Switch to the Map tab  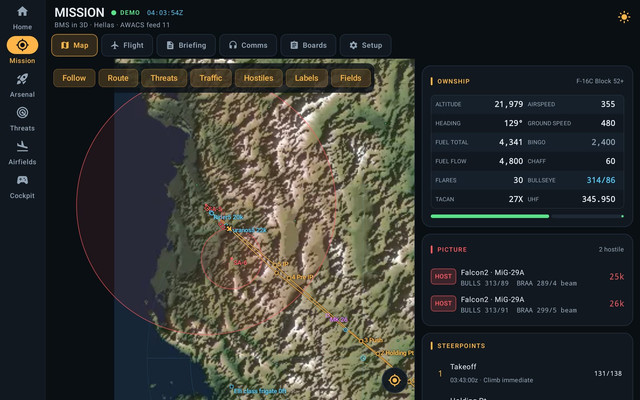(74, 45)
